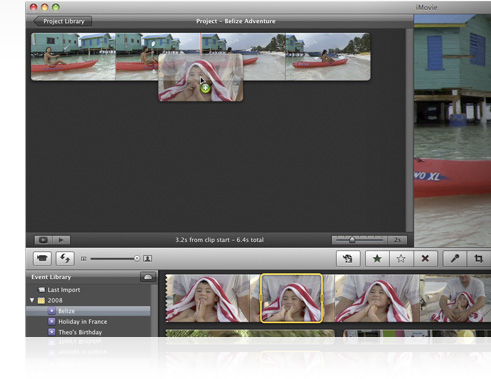The width and height of the screenshot is (491, 379).
Task: Unmark selection using hollow star
Action: 401,259
